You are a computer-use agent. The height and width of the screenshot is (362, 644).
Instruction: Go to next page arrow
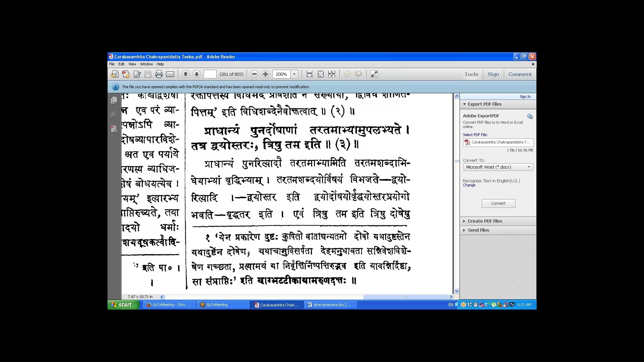(197, 74)
